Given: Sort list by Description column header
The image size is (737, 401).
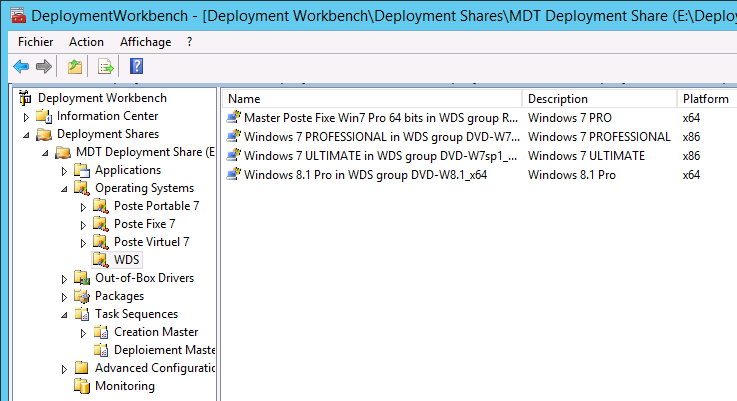Looking at the screenshot, I should (x=558, y=99).
